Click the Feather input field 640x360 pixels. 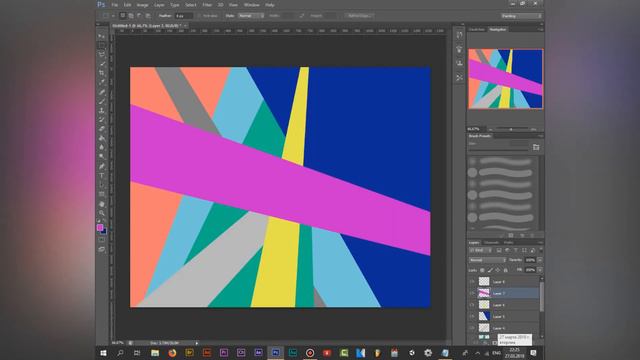[184, 16]
